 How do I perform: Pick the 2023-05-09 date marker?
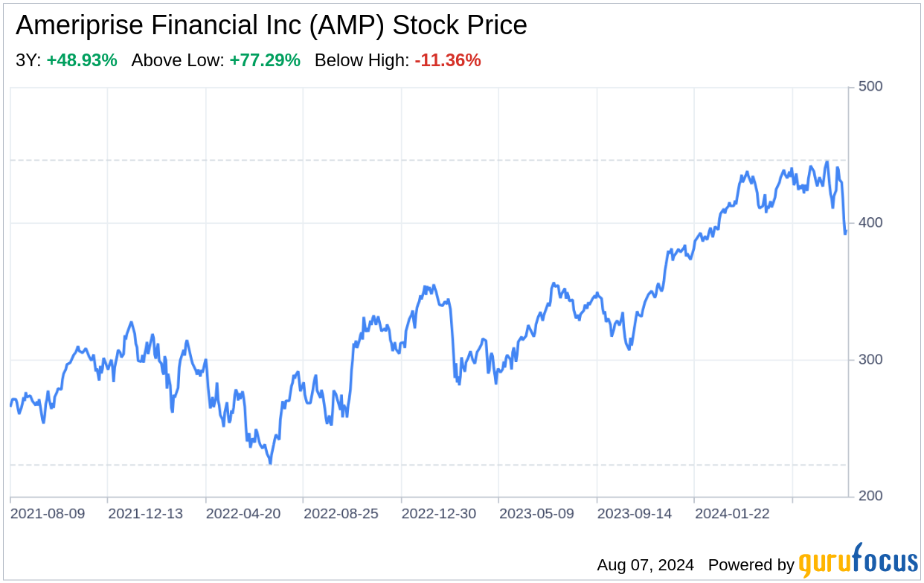click(x=536, y=514)
